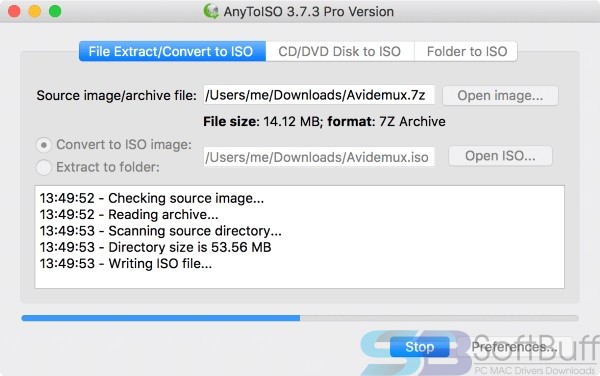Image resolution: width=600 pixels, height=376 pixels.
Task: Click the Open image... button
Action: (x=500, y=96)
